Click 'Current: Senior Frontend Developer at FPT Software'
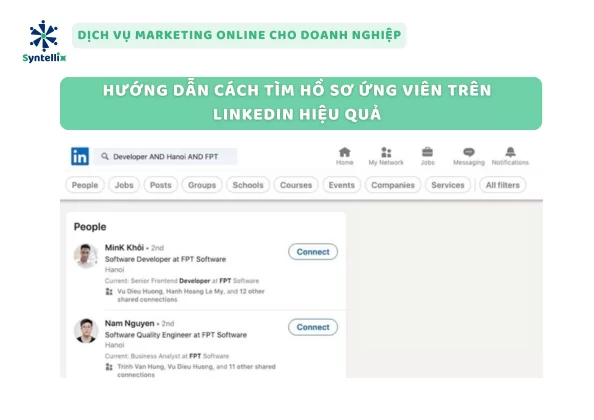 point(182,281)
